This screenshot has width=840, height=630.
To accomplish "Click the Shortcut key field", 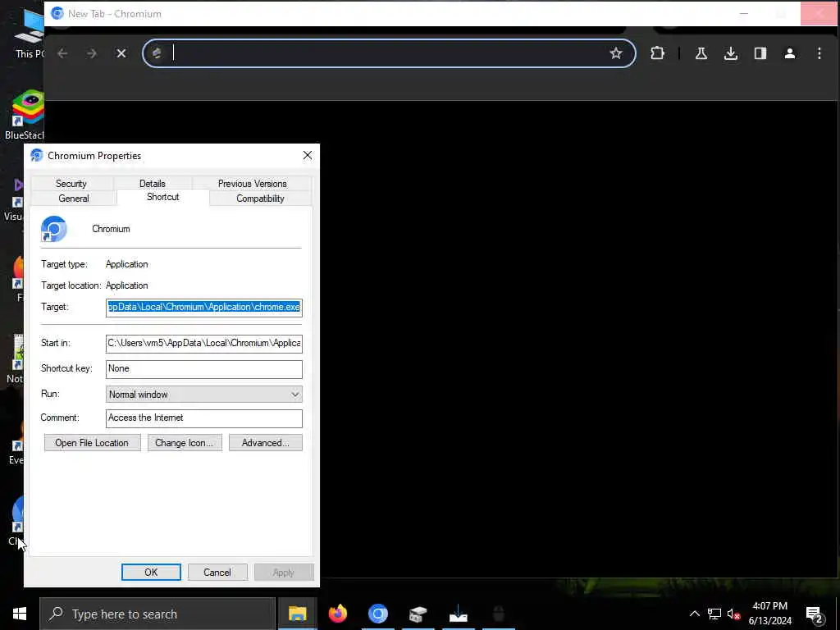I will tap(204, 369).
